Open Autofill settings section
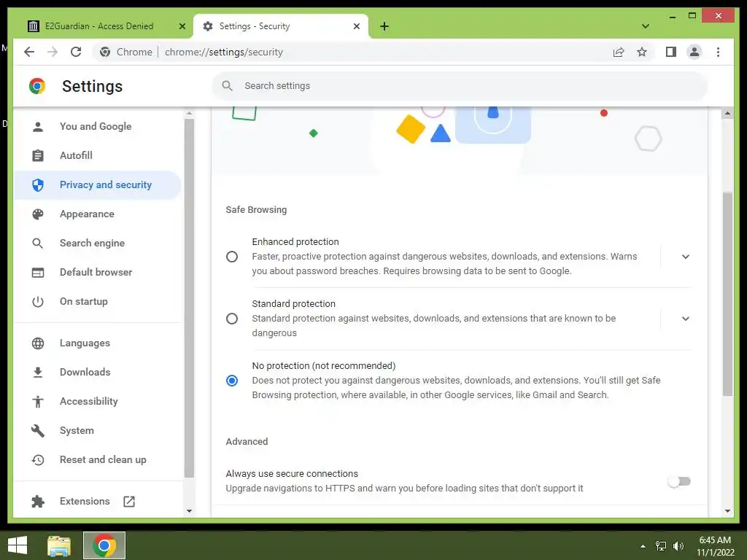 (98, 155)
